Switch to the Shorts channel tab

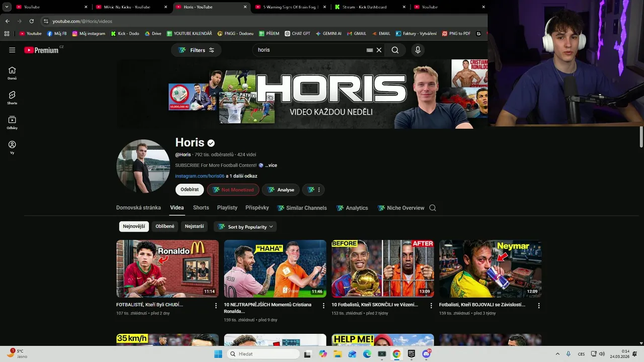[x=201, y=208]
